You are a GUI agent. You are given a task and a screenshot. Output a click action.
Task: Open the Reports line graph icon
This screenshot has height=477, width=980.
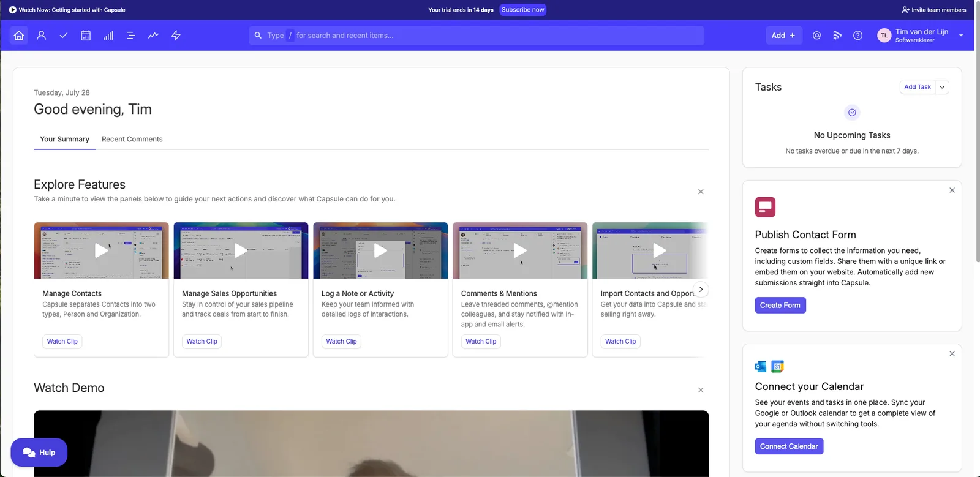click(153, 36)
